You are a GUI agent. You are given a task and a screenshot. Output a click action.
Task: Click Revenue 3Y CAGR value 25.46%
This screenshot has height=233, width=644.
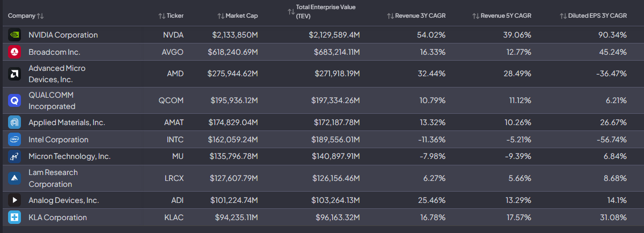click(x=431, y=200)
